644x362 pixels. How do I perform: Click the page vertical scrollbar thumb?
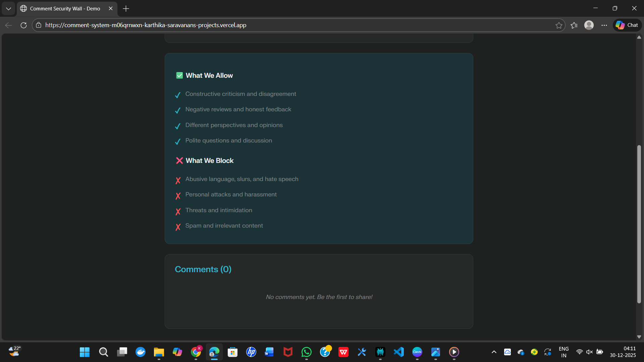pos(639,224)
